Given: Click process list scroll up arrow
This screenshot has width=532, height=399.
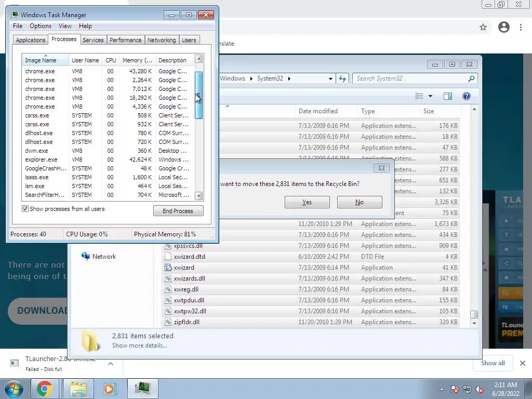Looking at the screenshot, I should point(199,59).
